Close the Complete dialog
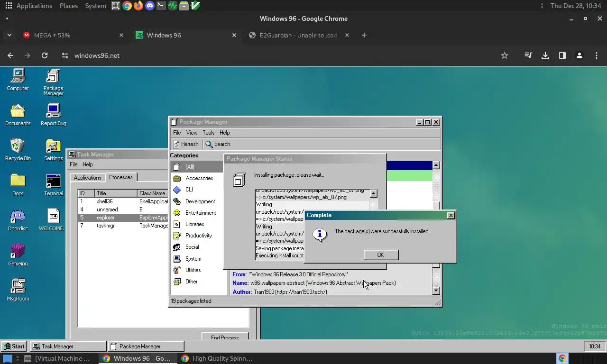Screen dimensions: 607x364 point(451,215)
